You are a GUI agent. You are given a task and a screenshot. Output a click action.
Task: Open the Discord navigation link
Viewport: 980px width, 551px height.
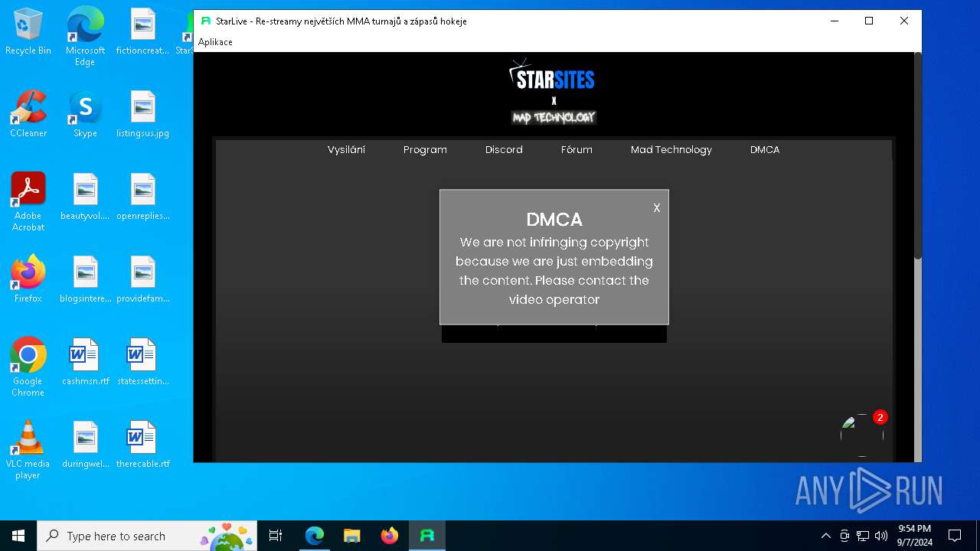tap(504, 150)
